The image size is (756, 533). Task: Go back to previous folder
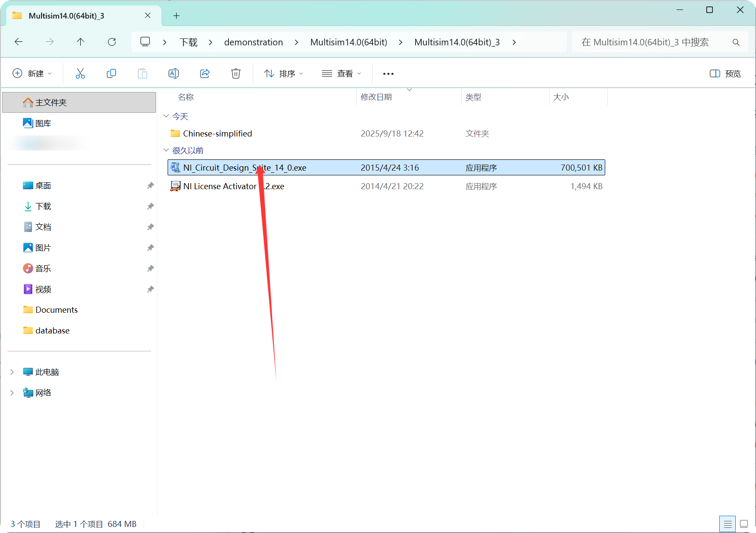[19, 42]
